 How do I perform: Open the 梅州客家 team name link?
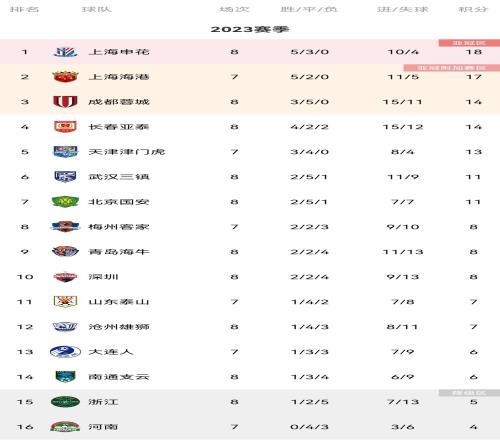coord(119,227)
